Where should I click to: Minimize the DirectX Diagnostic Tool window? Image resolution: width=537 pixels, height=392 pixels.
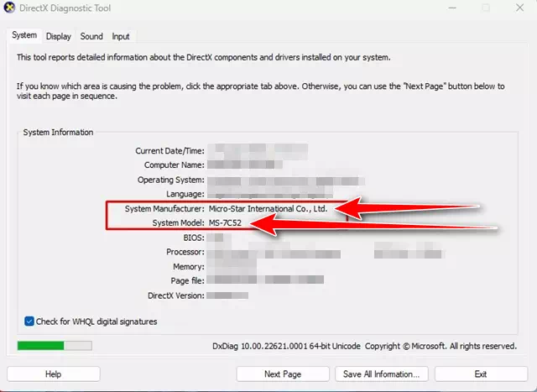(452, 8)
